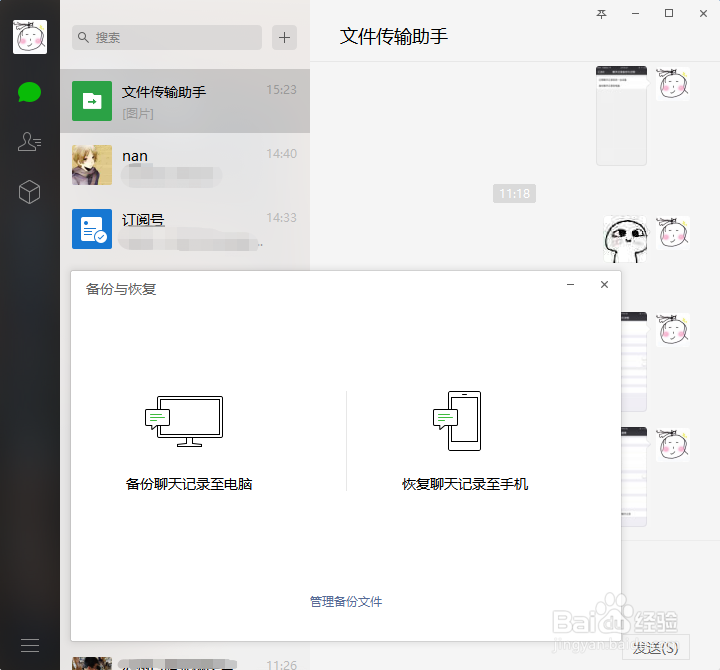Click the 15:23 time on 文件传输助手

click(281, 90)
